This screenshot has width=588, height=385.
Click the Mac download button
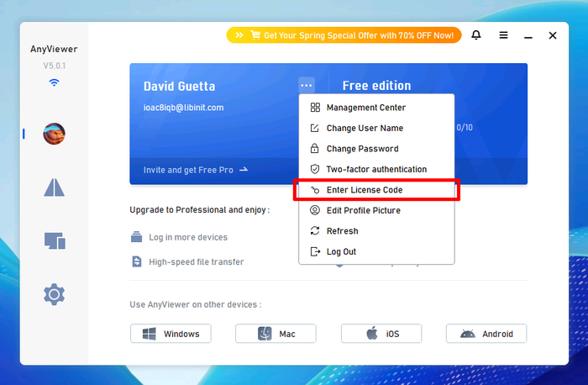tap(276, 334)
